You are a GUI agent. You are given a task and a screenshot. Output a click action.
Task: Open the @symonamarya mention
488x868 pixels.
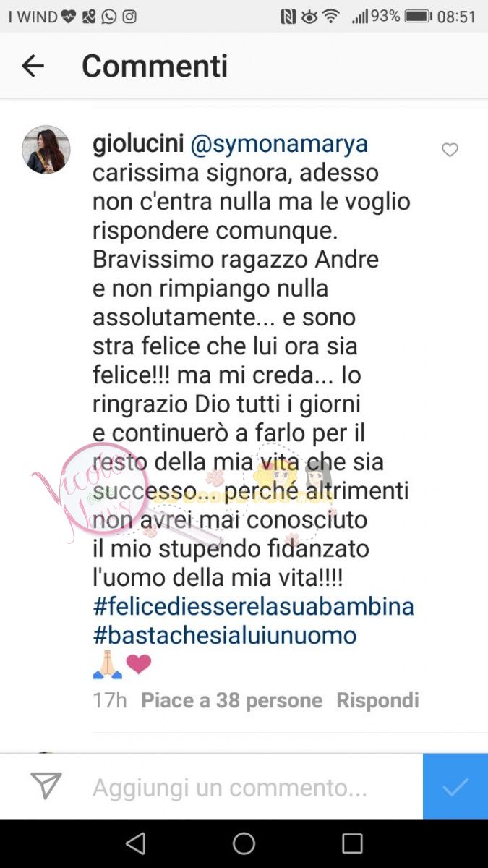click(x=279, y=144)
